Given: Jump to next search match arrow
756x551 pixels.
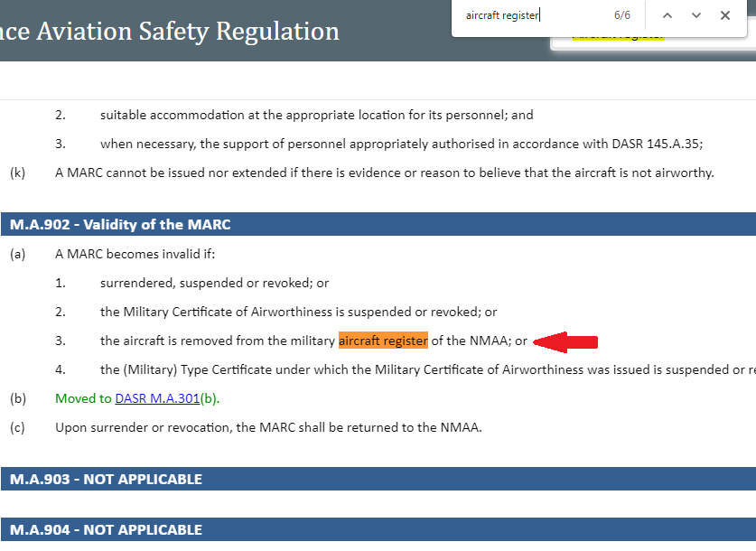Looking at the screenshot, I should (x=696, y=15).
